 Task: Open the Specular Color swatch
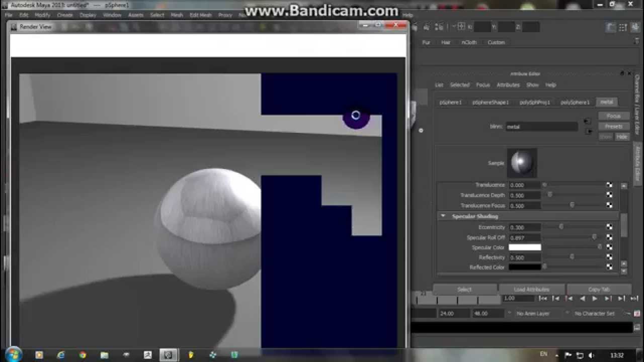click(525, 247)
